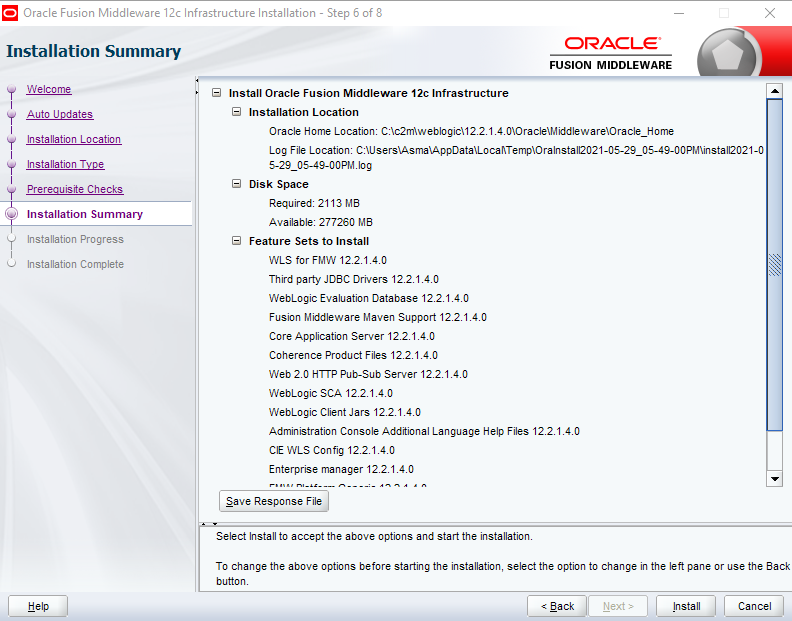Go Back to the previous step
The image size is (792, 621).
pyautogui.click(x=557, y=606)
